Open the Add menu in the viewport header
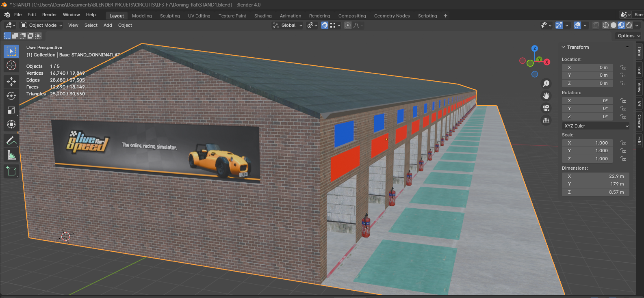This screenshot has width=644, height=298. (108, 25)
